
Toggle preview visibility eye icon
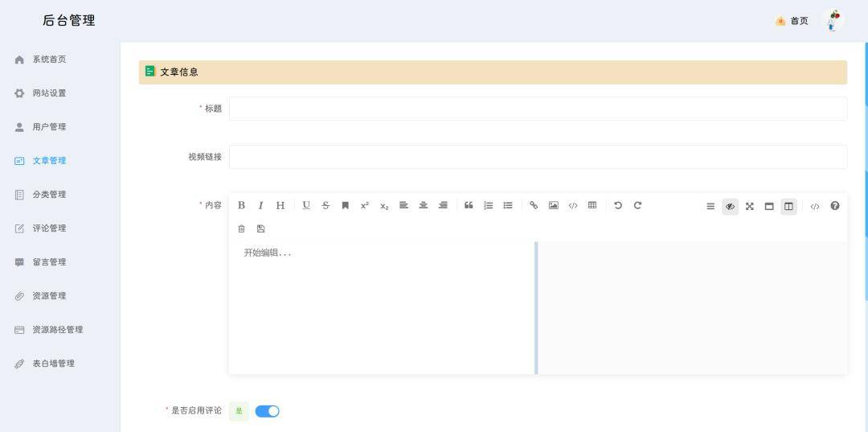coord(730,207)
